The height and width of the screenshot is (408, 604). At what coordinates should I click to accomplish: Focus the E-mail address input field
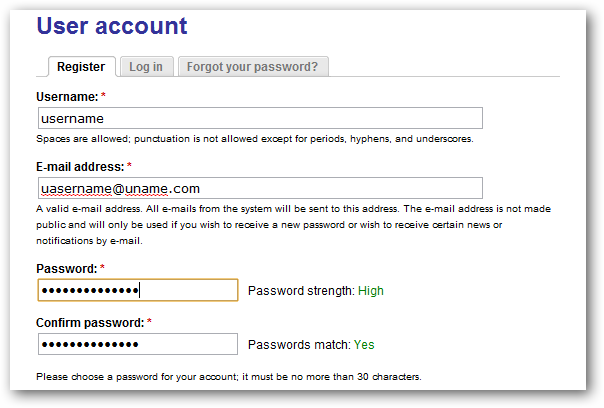point(260,188)
